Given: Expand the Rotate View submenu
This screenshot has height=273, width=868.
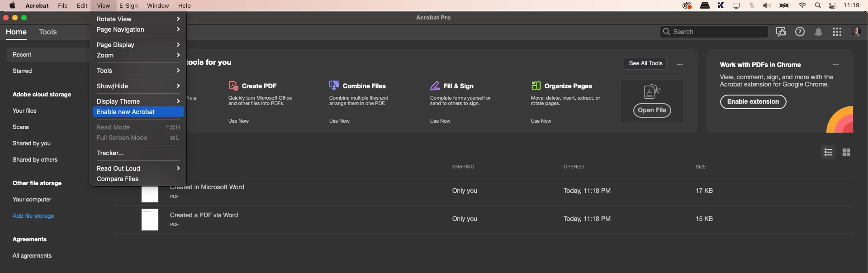Looking at the screenshot, I should (138, 19).
